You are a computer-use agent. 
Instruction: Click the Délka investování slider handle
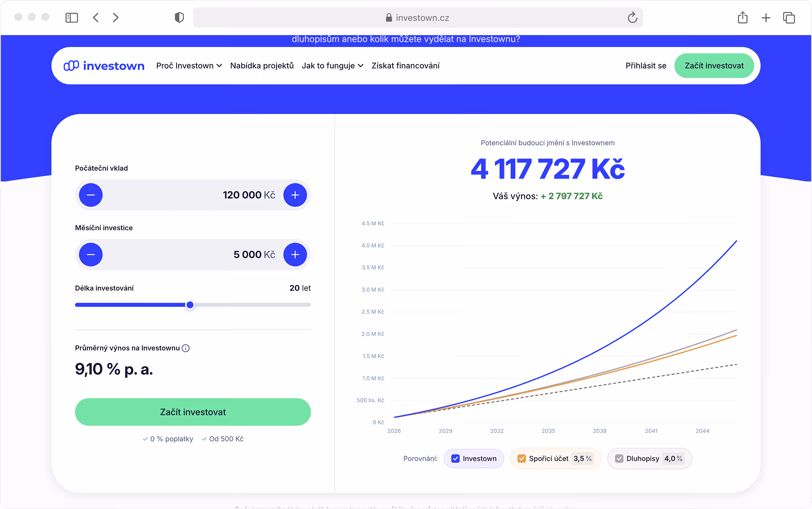coord(190,305)
